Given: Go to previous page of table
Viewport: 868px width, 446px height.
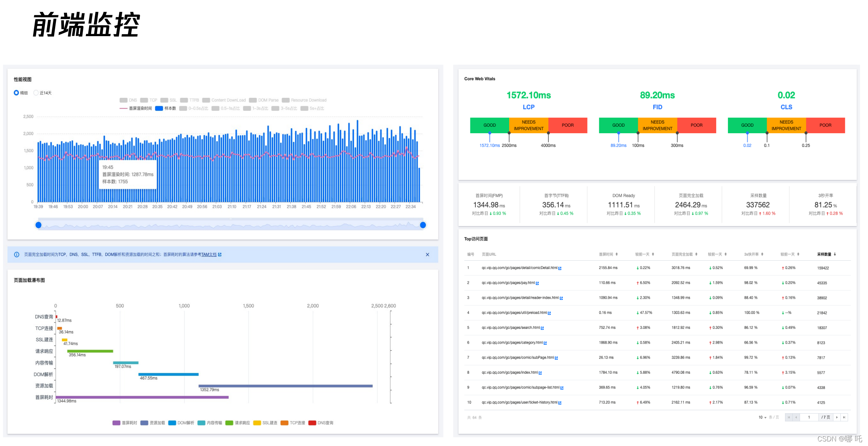Looking at the screenshot, I should tap(796, 417).
